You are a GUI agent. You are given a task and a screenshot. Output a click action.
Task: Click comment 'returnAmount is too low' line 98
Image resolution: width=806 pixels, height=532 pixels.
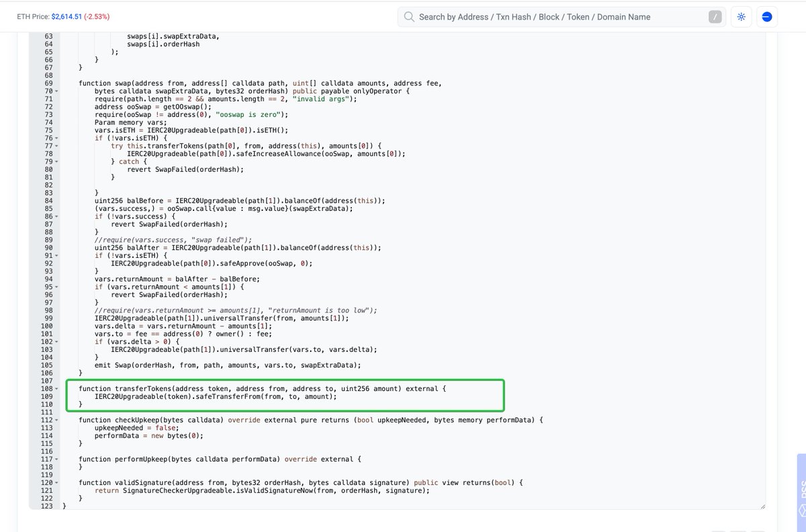click(236, 310)
